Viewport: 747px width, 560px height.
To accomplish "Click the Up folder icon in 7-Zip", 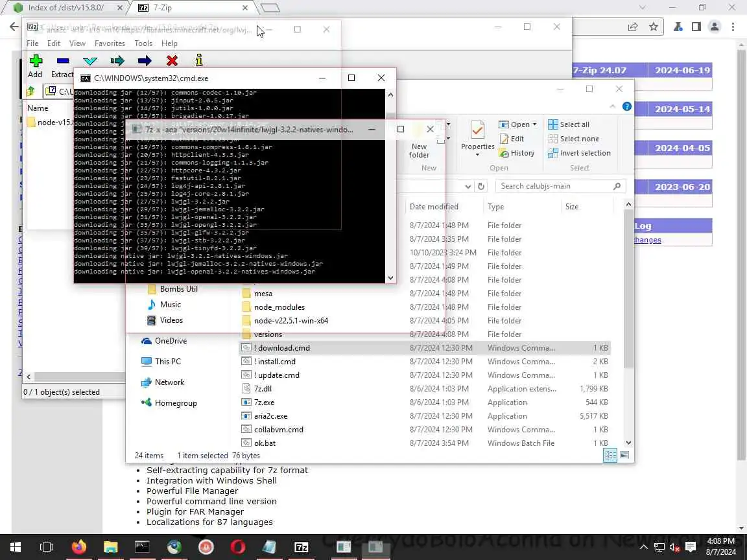I will pos(31,91).
